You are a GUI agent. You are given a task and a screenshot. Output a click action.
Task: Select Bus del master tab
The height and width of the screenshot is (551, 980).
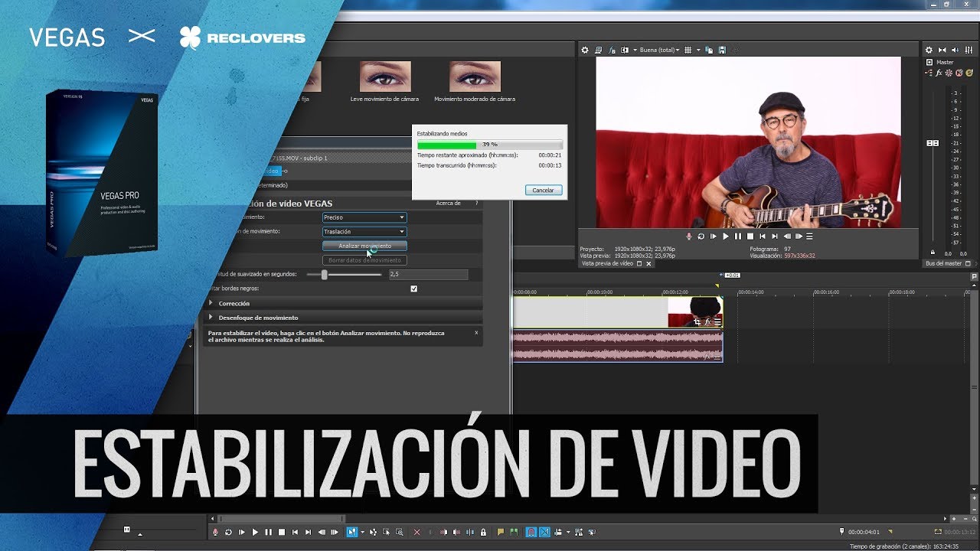pos(943,263)
